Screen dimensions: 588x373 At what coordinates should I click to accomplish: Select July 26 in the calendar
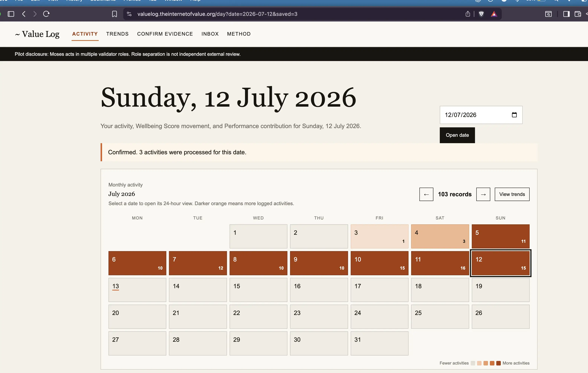pos(501,316)
